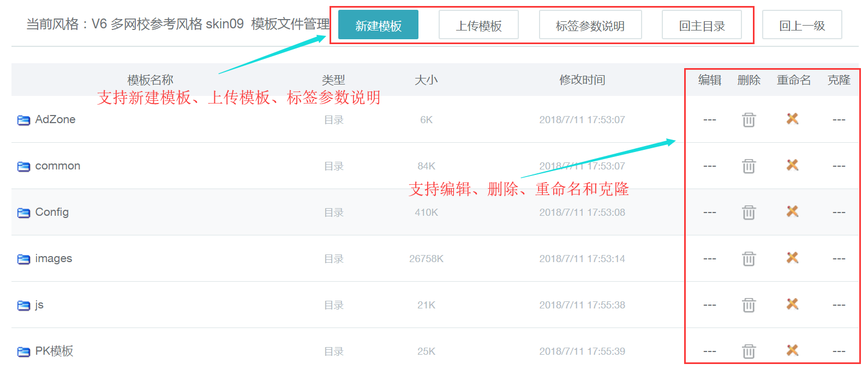Click the 21K size cell

point(426,305)
